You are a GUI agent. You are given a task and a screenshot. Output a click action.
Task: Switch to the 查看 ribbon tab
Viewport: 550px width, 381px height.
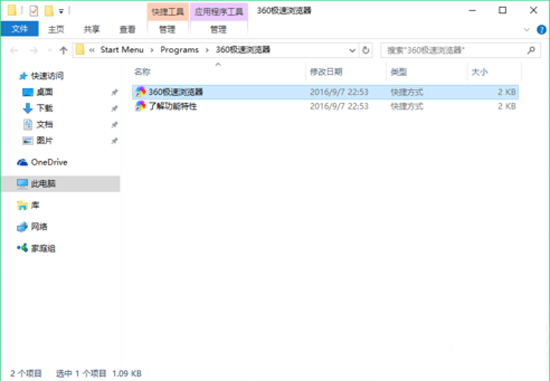pos(127,29)
